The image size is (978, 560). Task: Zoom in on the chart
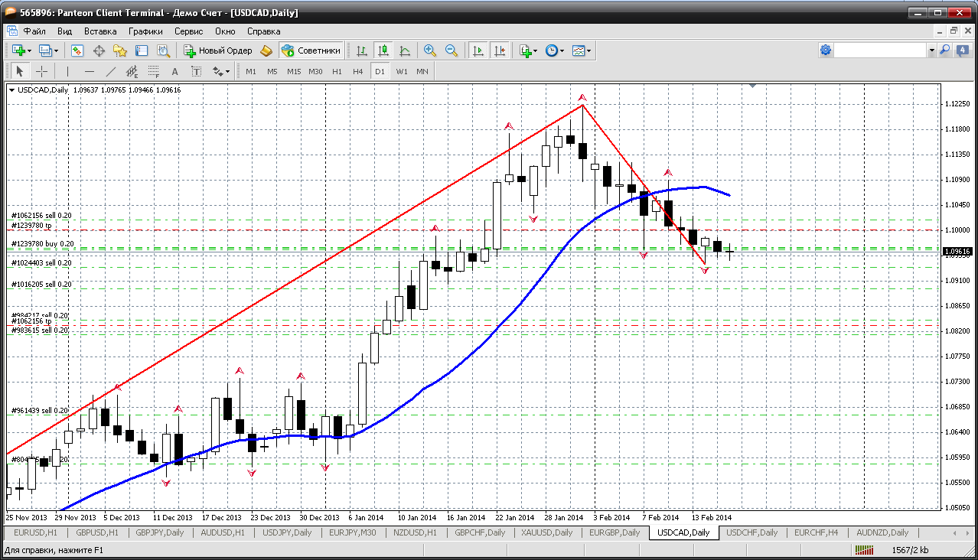430,50
